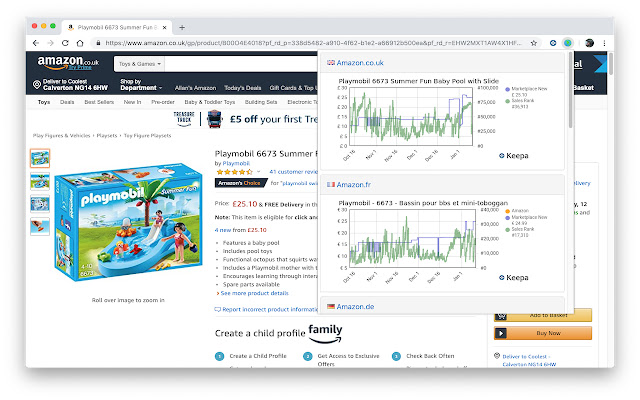This screenshot has height=400, width=640.
Task: Open Today's Deals in the nav bar
Action: (242, 88)
